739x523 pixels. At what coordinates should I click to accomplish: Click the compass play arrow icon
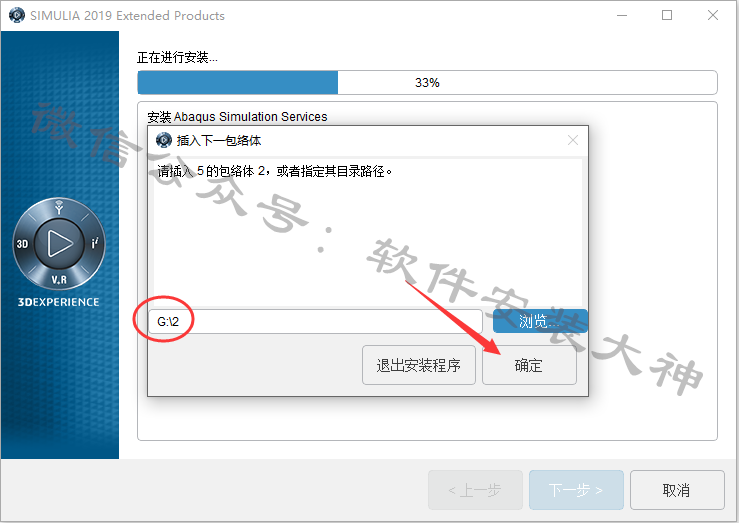(59, 244)
